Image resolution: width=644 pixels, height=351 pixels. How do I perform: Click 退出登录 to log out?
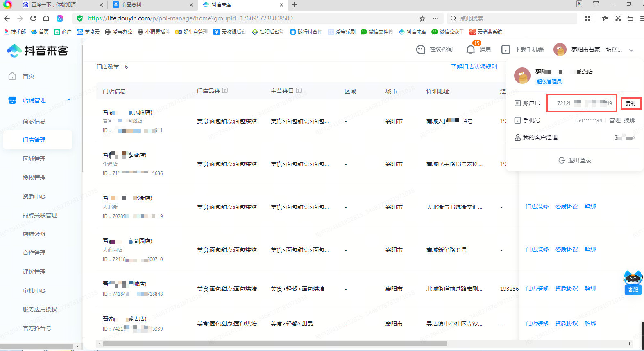coord(575,160)
